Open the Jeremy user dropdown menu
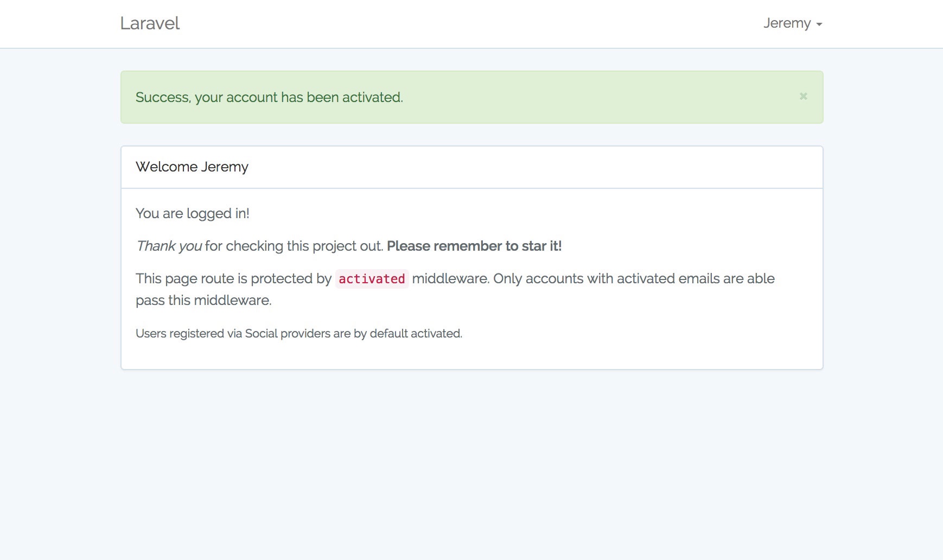 point(787,23)
